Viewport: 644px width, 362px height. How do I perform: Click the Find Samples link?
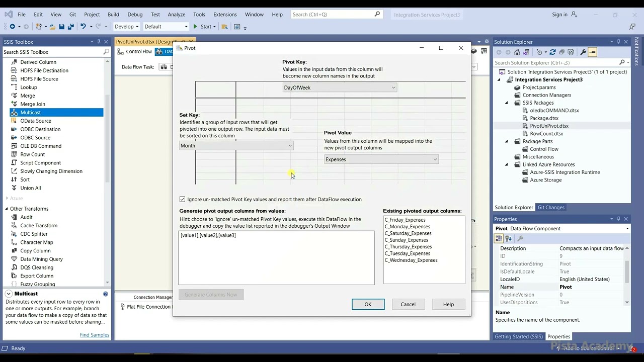coord(94,335)
